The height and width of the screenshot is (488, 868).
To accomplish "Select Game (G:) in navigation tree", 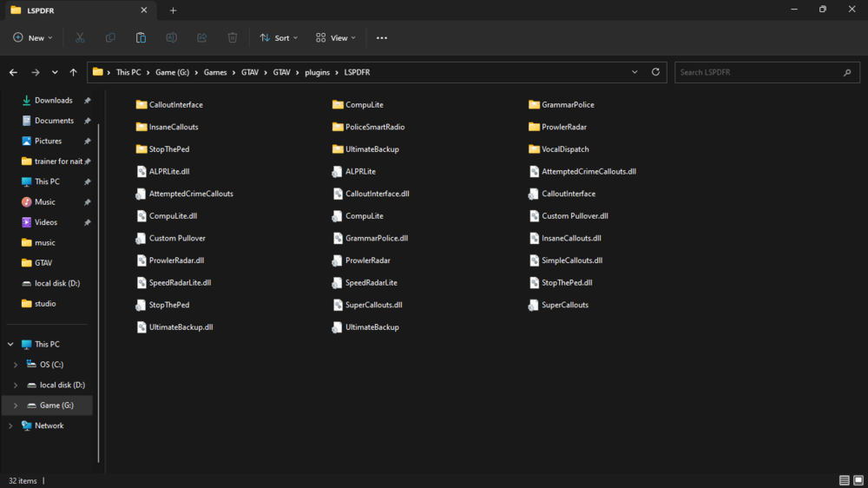I will pyautogui.click(x=48, y=406).
